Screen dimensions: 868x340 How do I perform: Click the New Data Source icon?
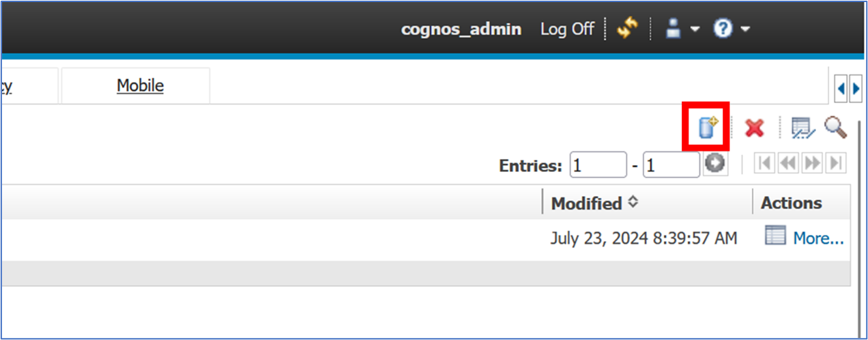click(x=708, y=128)
